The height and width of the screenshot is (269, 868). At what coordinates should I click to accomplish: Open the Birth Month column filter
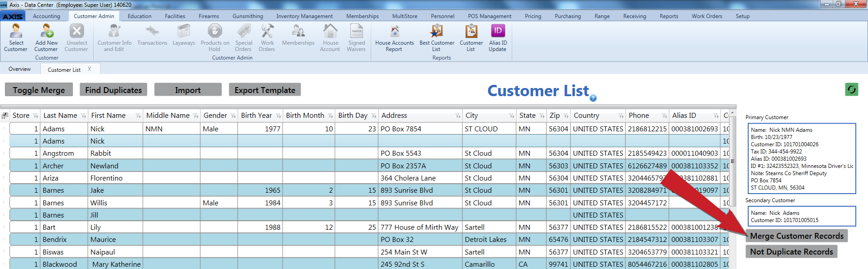coord(330,116)
